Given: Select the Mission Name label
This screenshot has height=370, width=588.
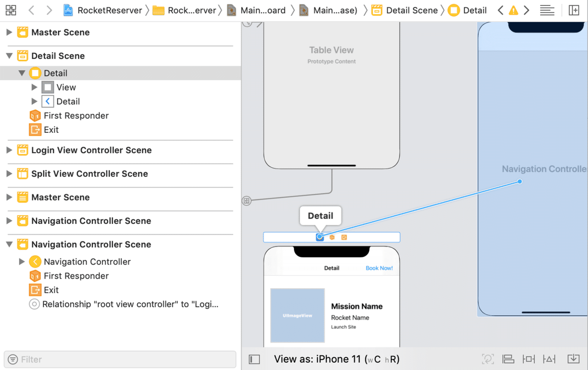Looking at the screenshot, I should tap(357, 306).
